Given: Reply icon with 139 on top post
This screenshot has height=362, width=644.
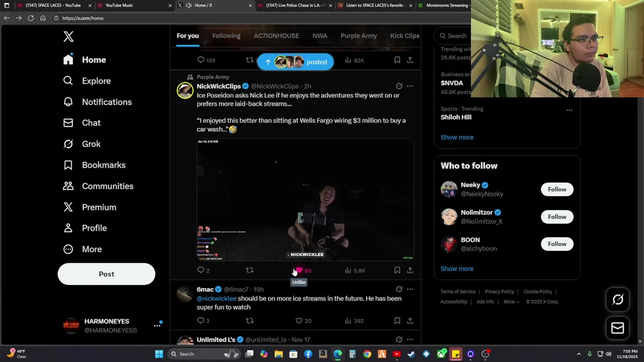Looking at the screenshot, I should pyautogui.click(x=206, y=60).
